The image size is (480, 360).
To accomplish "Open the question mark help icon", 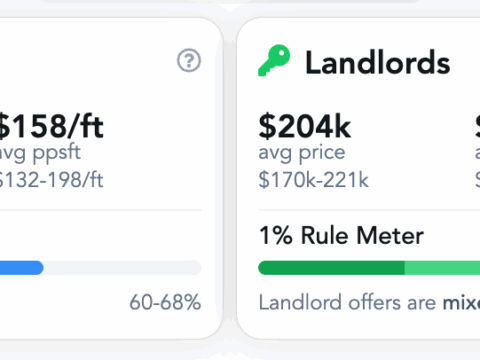I will (x=189, y=60).
